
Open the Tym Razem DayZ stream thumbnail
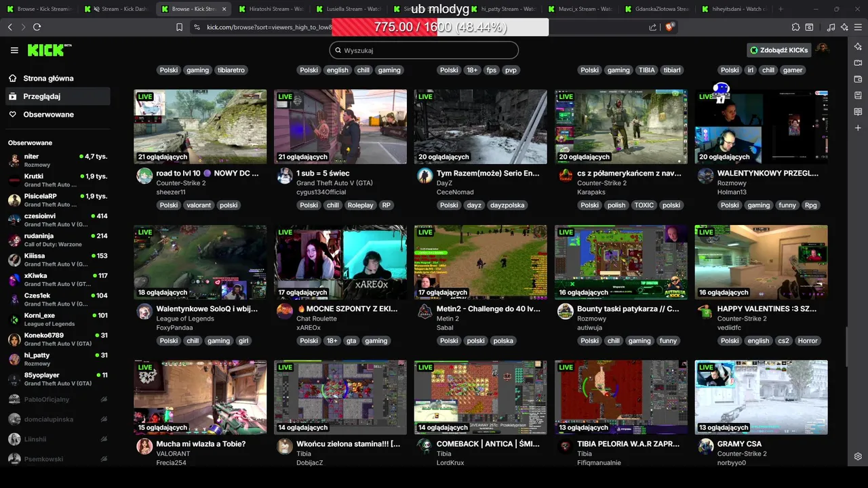(x=481, y=127)
